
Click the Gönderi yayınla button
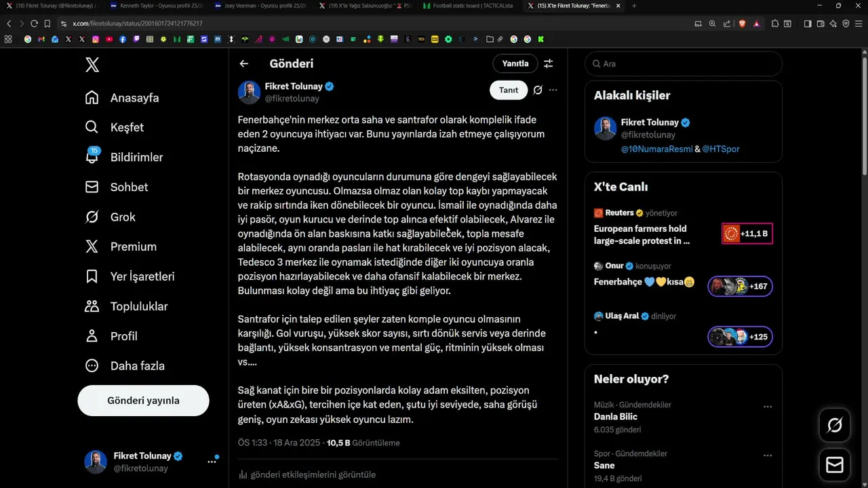tap(144, 401)
